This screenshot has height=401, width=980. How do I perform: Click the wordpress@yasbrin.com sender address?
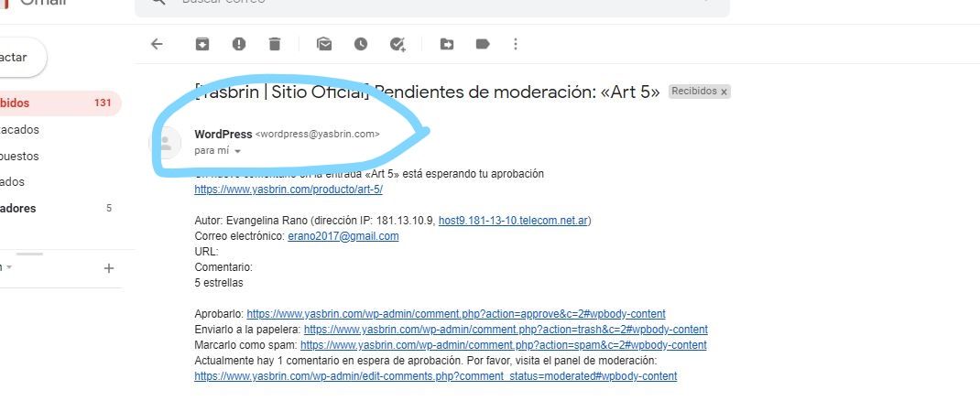[x=318, y=135]
